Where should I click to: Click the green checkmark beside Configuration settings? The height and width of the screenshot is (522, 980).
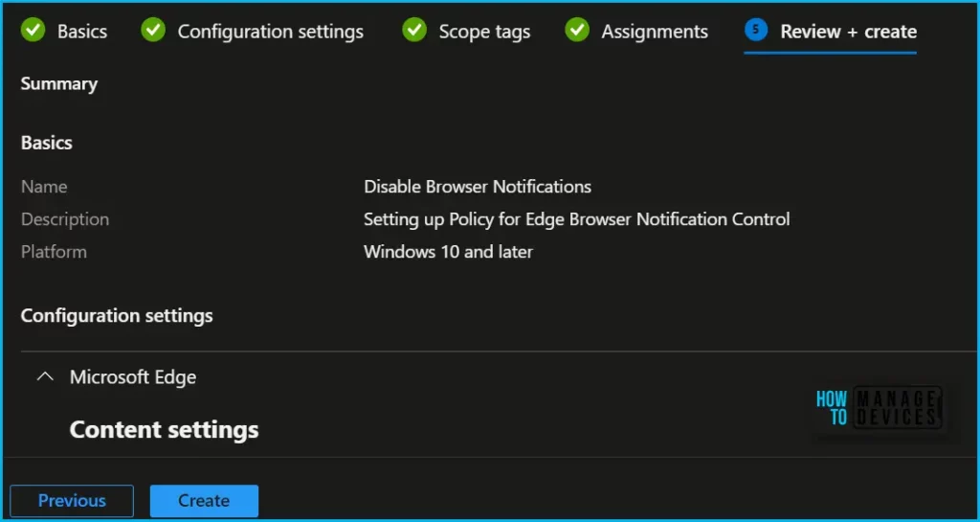pos(153,30)
